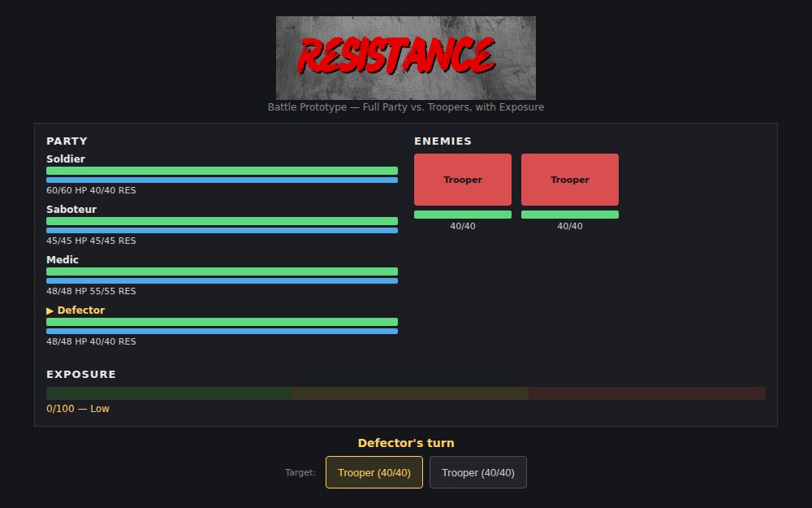Click the PARTY section heading
The height and width of the screenshot is (508, 812).
(67, 141)
